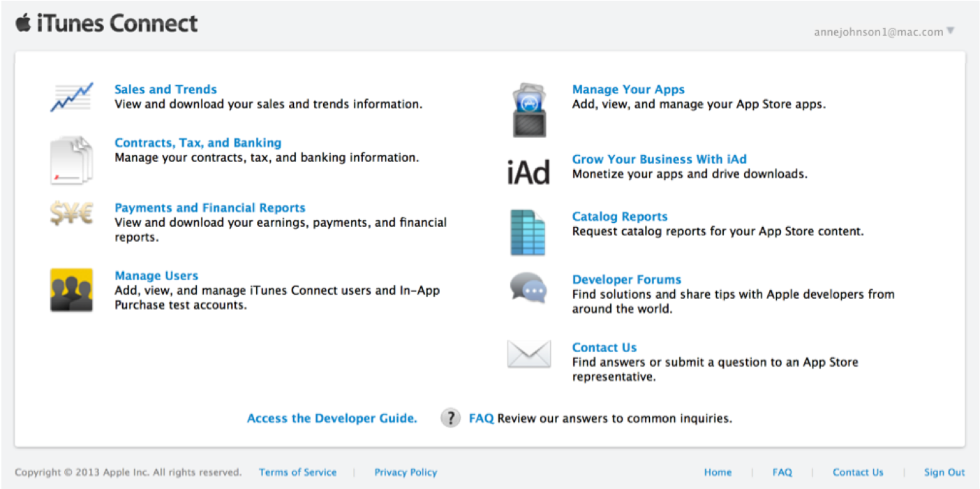Sign Out via the footer link
Viewport: 980px width, 489px height.
pos(944,472)
